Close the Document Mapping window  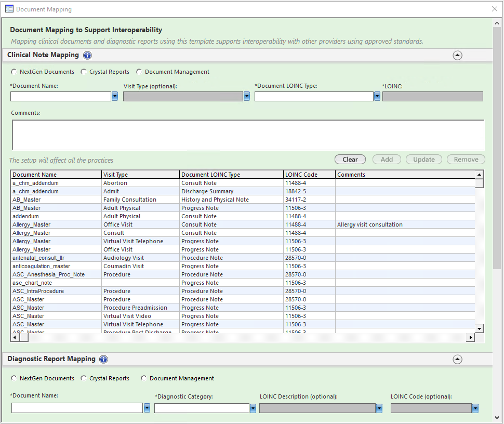[x=495, y=9]
